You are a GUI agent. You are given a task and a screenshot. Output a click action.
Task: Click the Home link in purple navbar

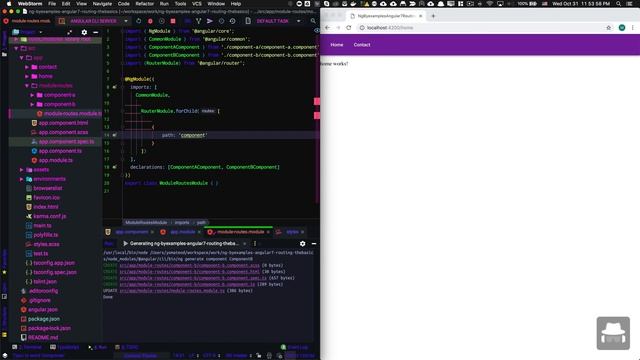coord(337,45)
